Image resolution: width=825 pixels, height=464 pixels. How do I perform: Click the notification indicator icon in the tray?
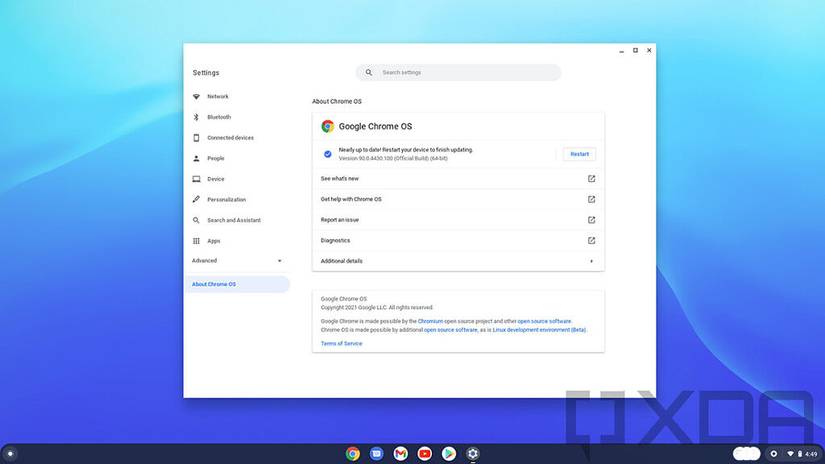(773, 453)
